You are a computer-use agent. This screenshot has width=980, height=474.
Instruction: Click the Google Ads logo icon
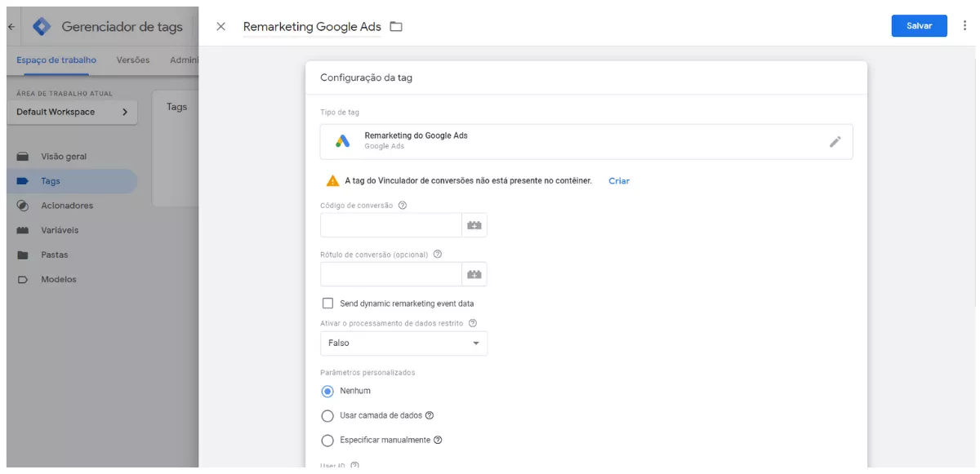343,141
